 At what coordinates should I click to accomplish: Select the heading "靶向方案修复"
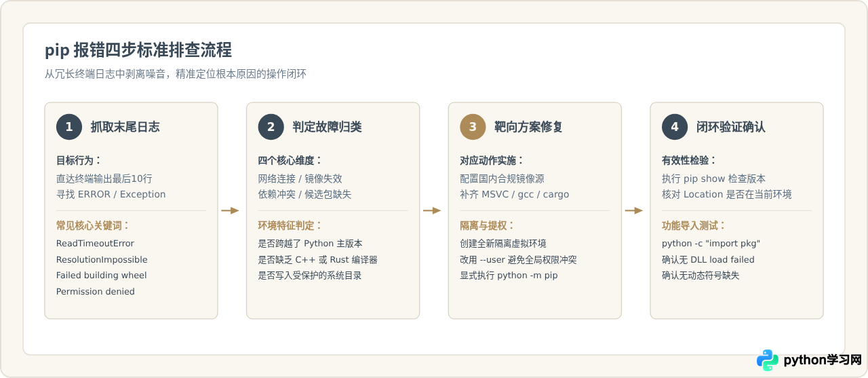click(528, 127)
